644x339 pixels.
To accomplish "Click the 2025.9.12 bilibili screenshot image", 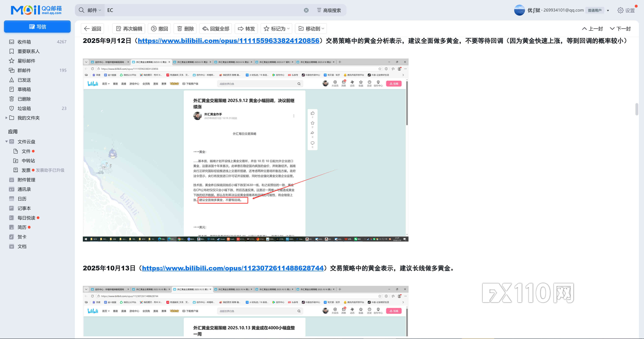I will pos(246,150).
